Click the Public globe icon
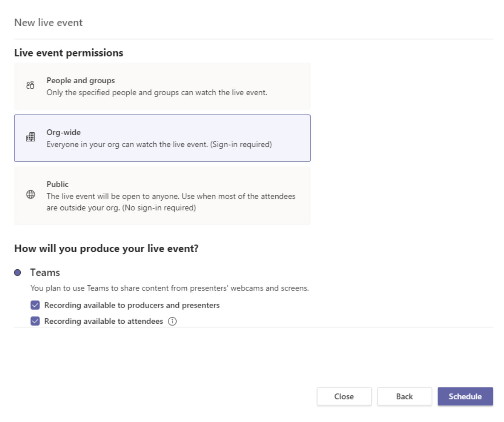The height and width of the screenshot is (422, 504). pos(31,194)
